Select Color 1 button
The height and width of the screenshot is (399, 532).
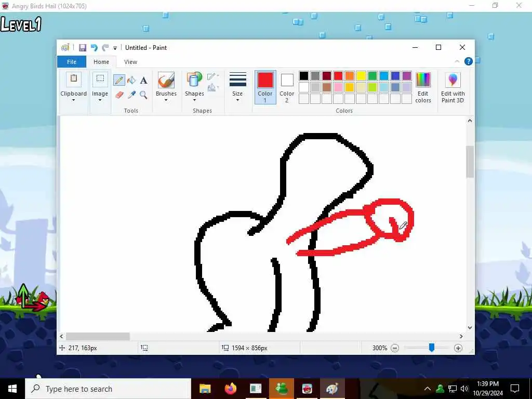pos(265,87)
